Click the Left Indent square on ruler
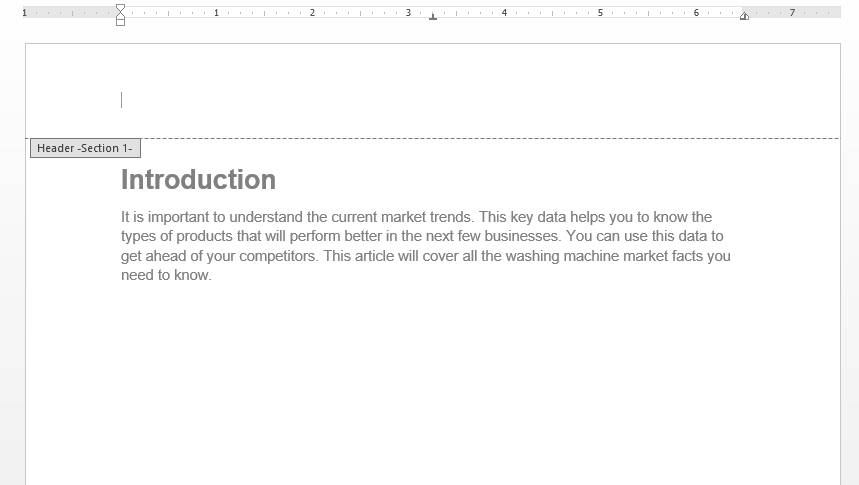The width and height of the screenshot is (859, 485). (x=121, y=22)
